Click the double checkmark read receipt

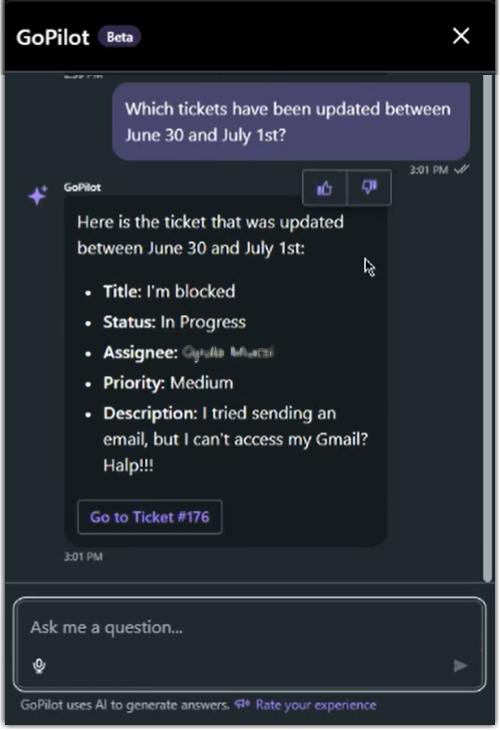point(462,169)
